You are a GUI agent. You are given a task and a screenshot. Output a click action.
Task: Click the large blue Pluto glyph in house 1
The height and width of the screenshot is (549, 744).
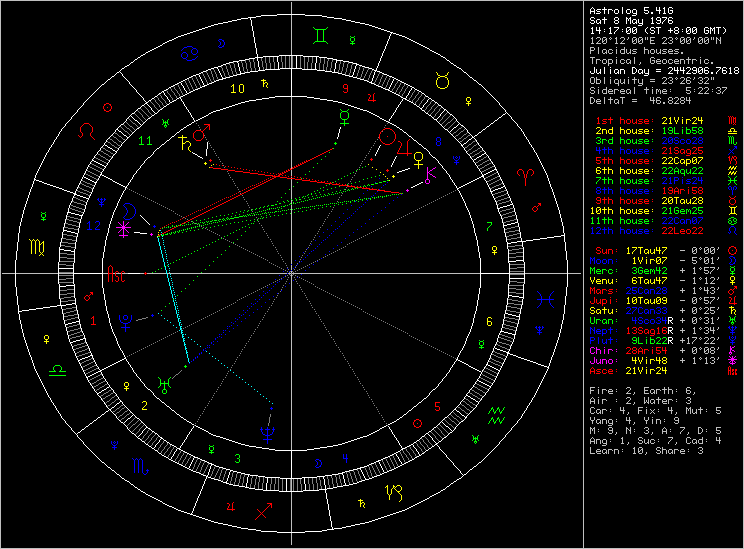(x=125, y=322)
